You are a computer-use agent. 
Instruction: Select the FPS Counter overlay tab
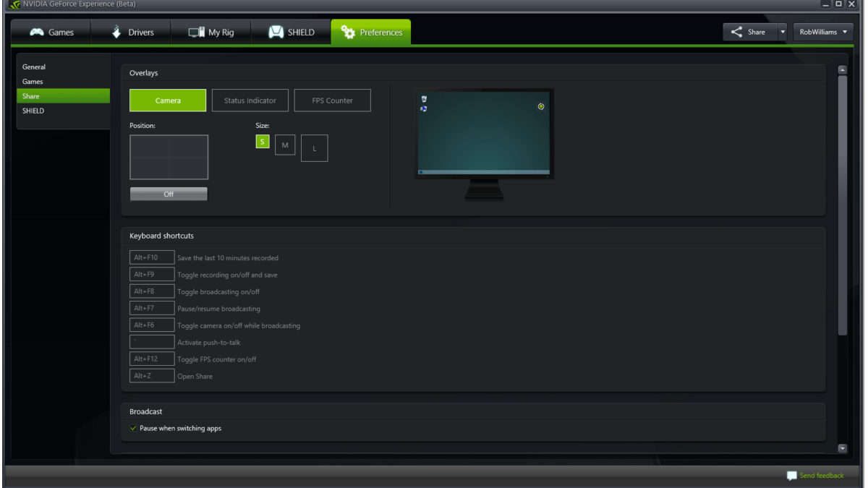point(332,100)
